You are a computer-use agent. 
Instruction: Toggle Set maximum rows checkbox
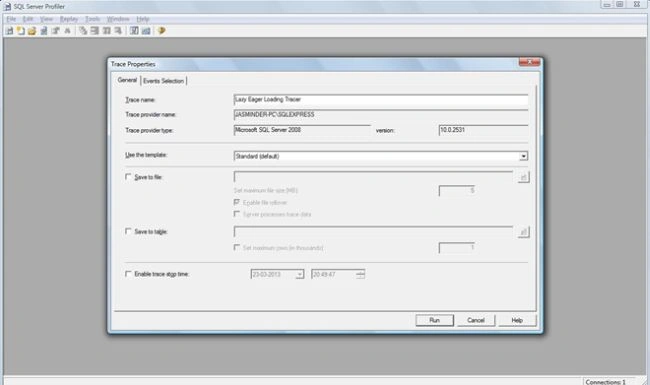[237, 247]
